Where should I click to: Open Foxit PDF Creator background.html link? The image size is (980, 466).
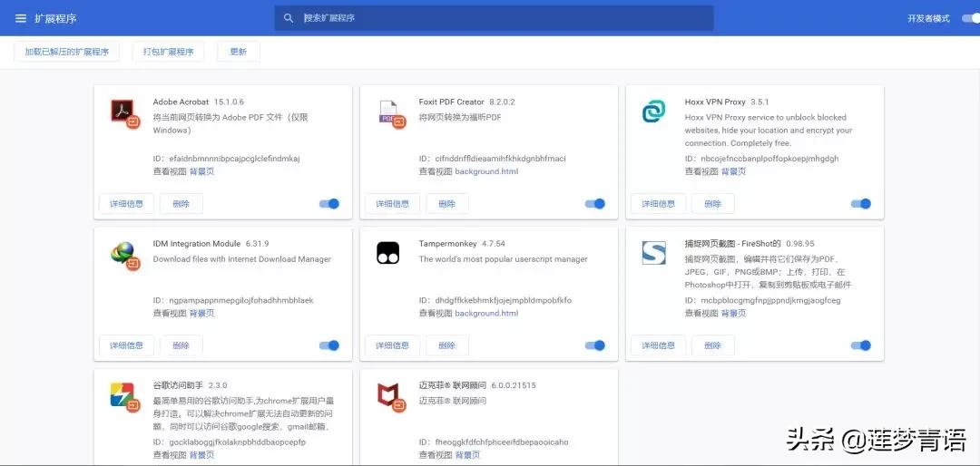tap(486, 171)
